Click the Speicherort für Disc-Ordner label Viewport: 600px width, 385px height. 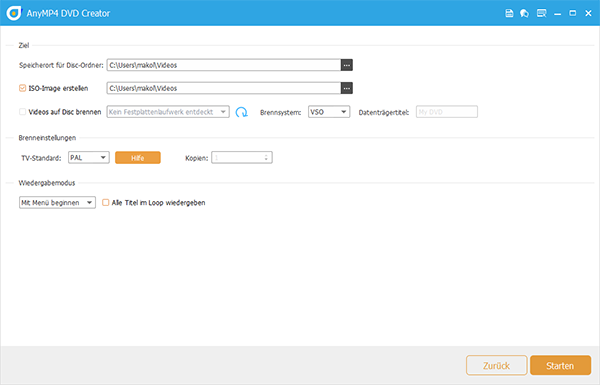pos(61,65)
